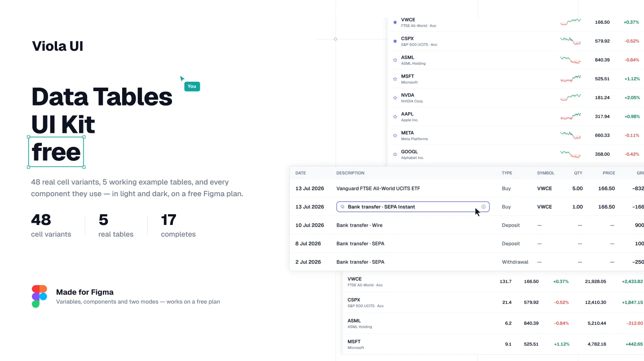Click the star icon next to GOOGL
This screenshot has width=644, height=361.
click(395, 154)
